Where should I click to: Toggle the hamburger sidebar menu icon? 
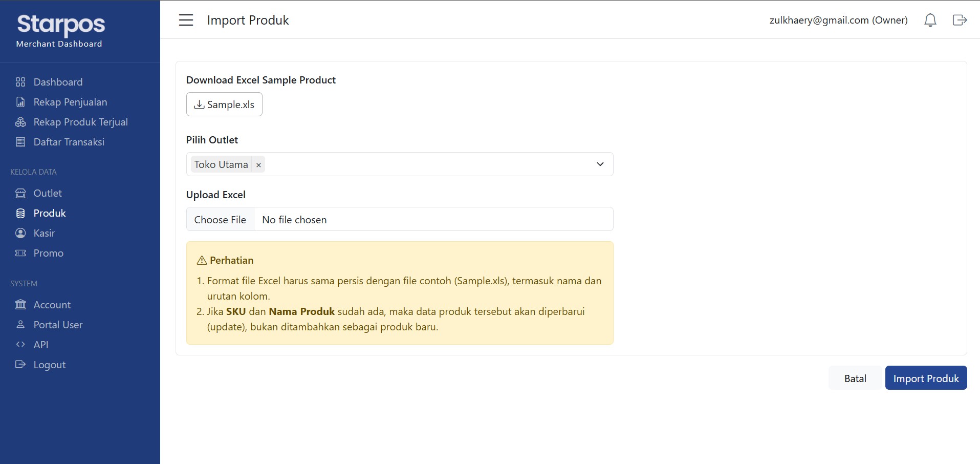(x=186, y=20)
